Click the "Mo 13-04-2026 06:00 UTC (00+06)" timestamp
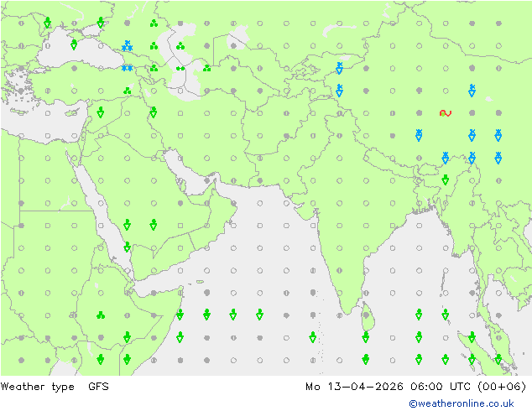 (416, 387)
